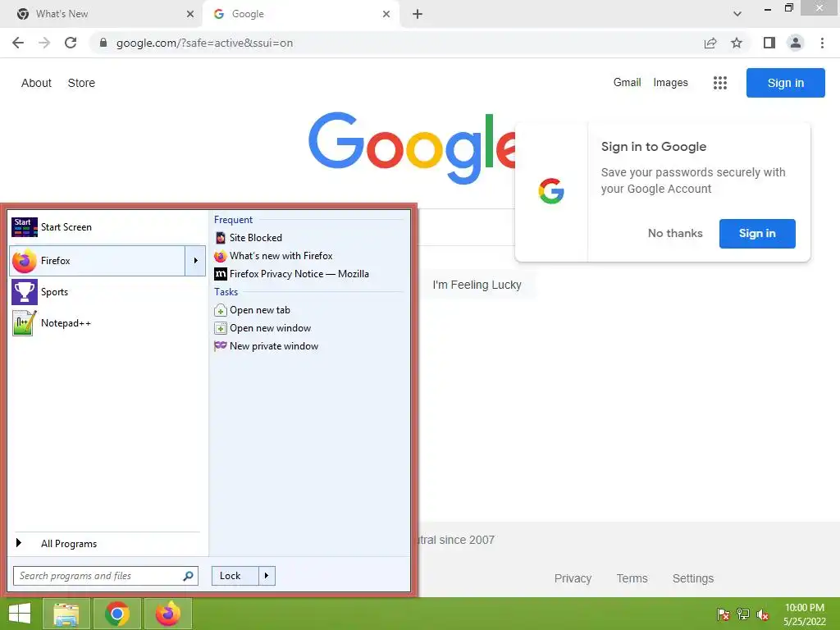Open network tray icon
This screenshot has height=630, width=840.
click(x=743, y=614)
